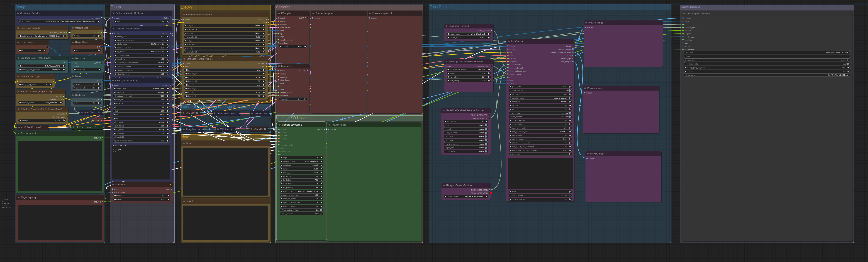The image size is (868, 262).
Task: Toggle guide_size_for bbox in FaceDetailer
Action: [x=540, y=91]
